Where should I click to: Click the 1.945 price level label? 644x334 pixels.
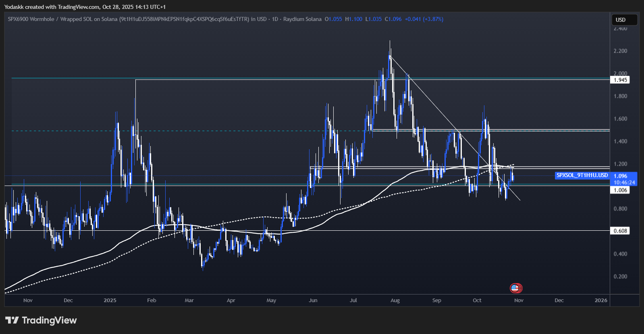pos(620,80)
